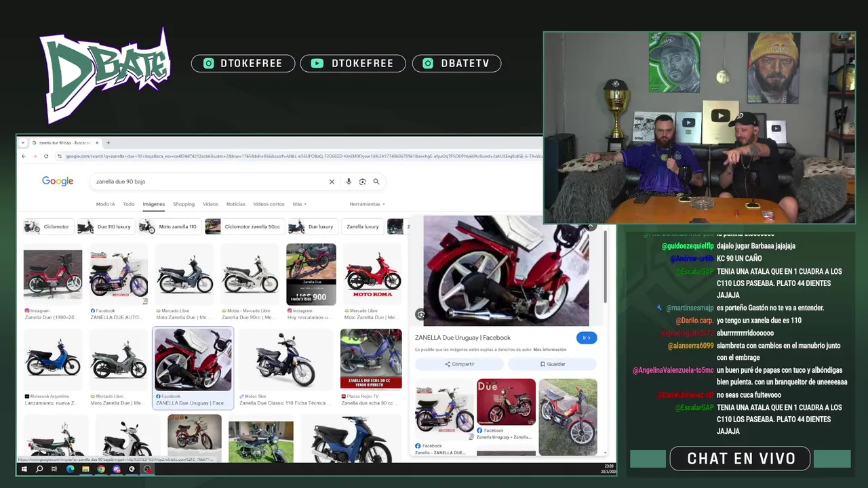The height and width of the screenshot is (488, 868).
Task: Switch to the Shopping tab
Action: (x=184, y=204)
